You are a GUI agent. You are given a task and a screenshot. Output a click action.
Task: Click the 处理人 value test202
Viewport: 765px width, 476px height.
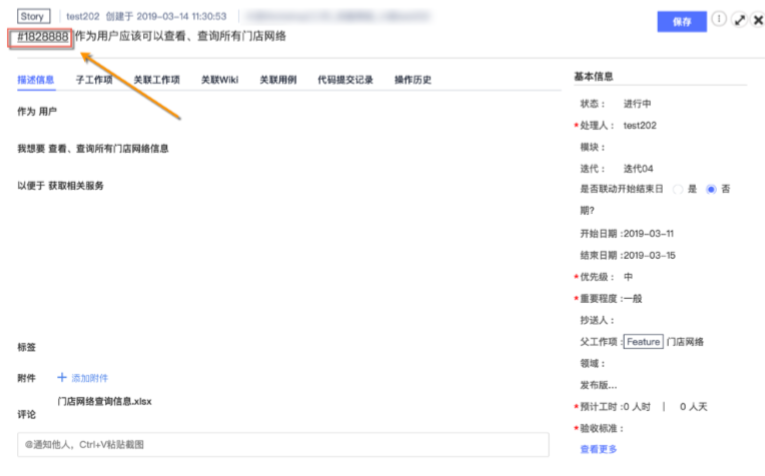(x=640, y=126)
